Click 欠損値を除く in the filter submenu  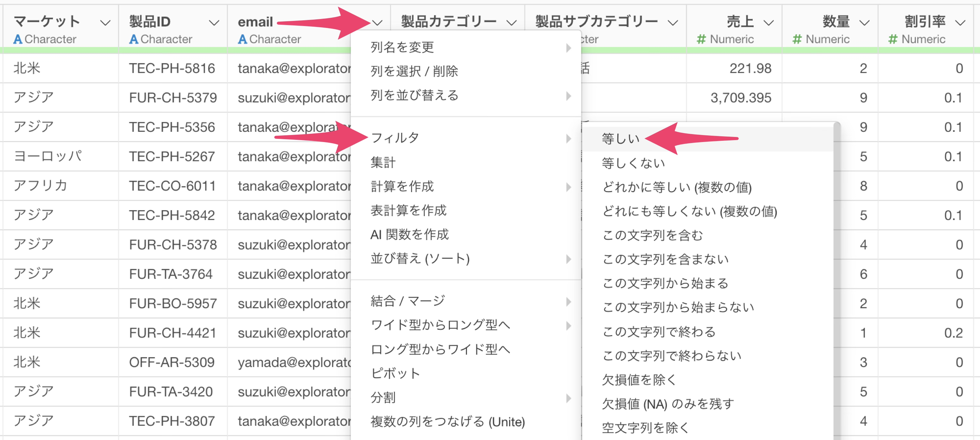coord(639,379)
